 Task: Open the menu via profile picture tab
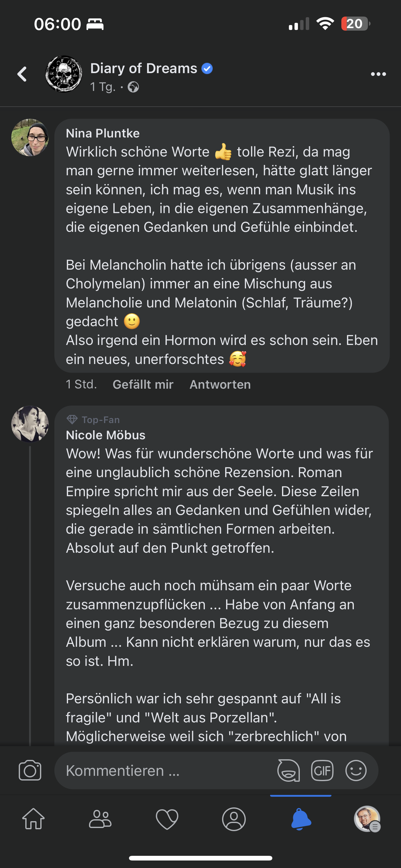[x=367, y=819]
